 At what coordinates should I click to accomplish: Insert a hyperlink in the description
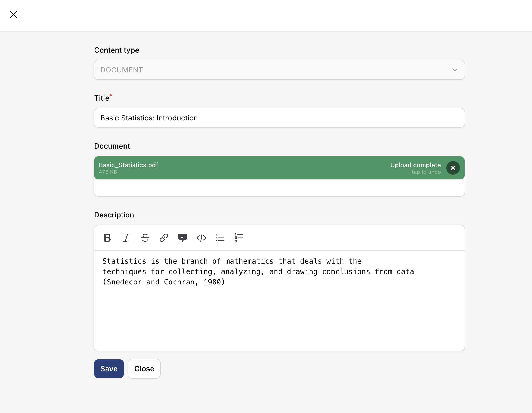164,238
